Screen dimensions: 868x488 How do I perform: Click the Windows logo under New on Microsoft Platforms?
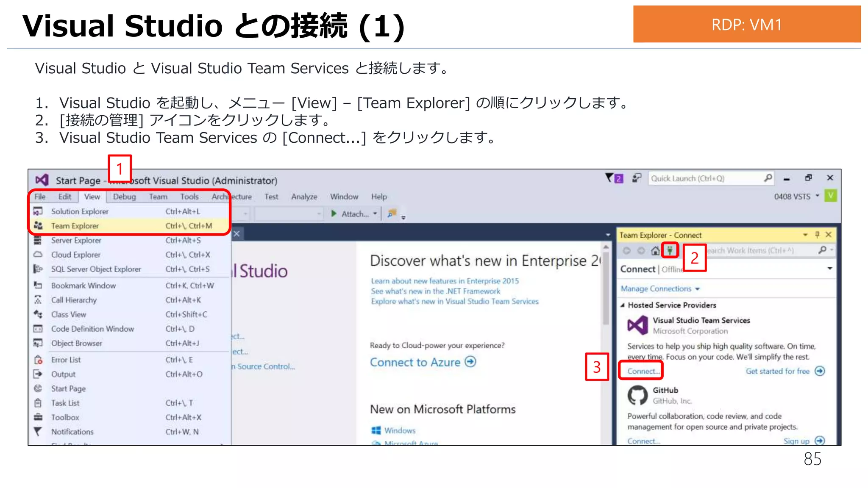[x=376, y=430]
